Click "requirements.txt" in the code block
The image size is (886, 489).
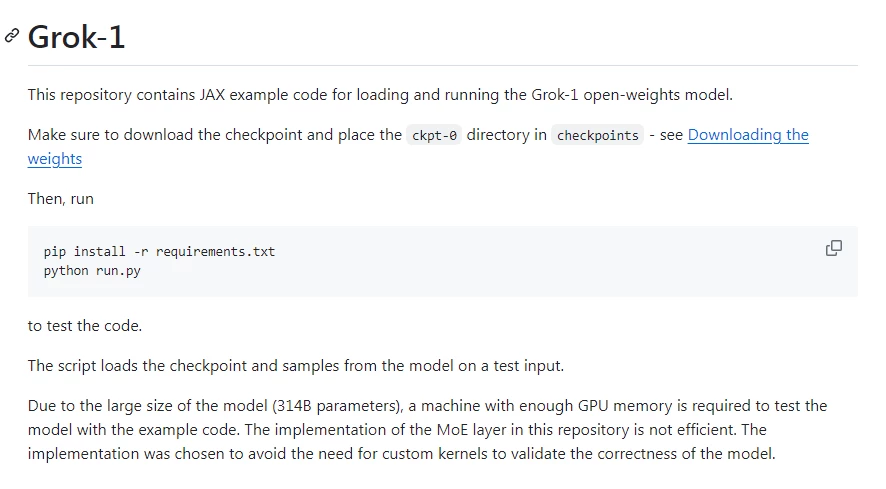click(x=215, y=252)
